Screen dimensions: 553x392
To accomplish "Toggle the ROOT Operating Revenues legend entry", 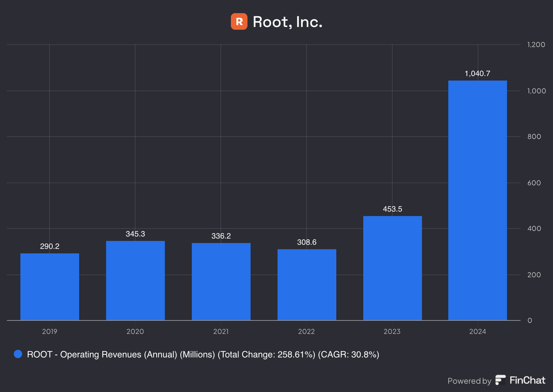I will [203, 354].
